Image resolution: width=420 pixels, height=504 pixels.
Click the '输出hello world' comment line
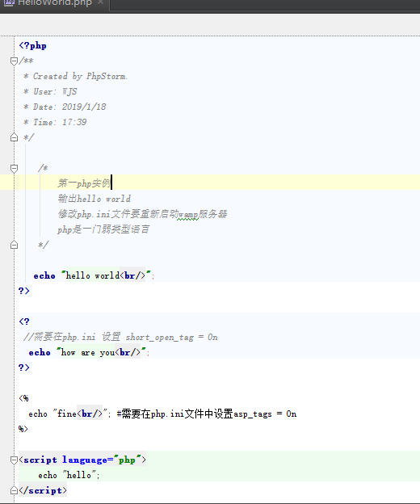coord(94,199)
